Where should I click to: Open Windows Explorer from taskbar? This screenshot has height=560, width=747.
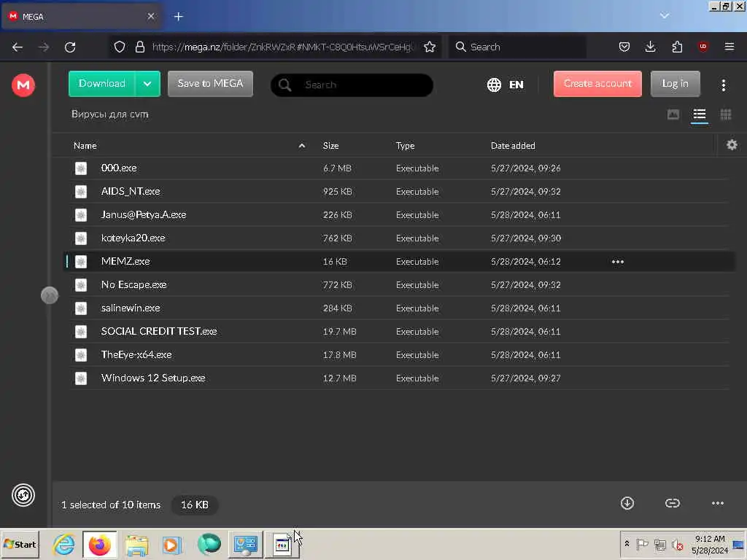(136, 544)
